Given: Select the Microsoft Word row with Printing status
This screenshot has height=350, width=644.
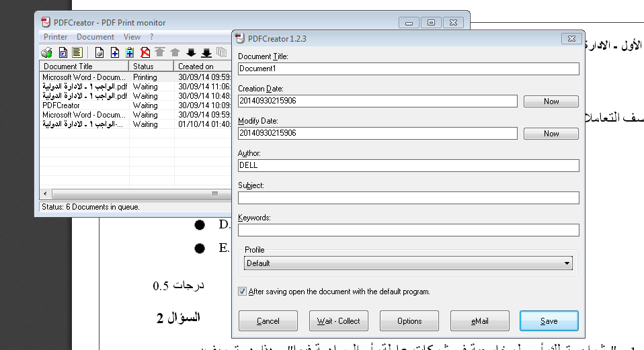Looking at the screenshot, I should 136,77.
